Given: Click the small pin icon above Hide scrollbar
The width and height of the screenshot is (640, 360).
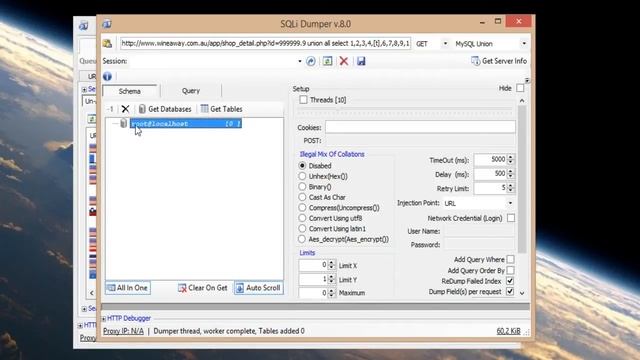Looking at the screenshot, I should pyautogui.click(x=527, y=80).
